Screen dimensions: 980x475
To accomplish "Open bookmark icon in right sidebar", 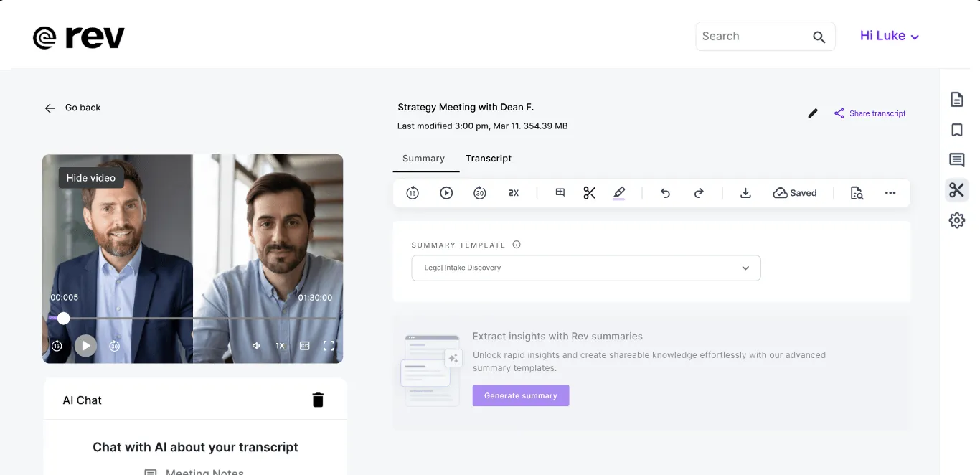I will [956, 130].
